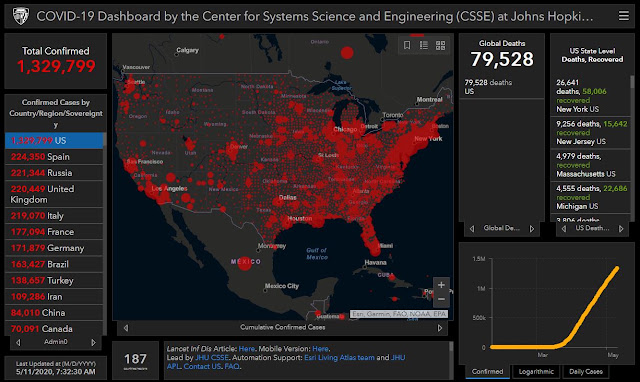Open the hamburger menu at top right

(623, 16)
